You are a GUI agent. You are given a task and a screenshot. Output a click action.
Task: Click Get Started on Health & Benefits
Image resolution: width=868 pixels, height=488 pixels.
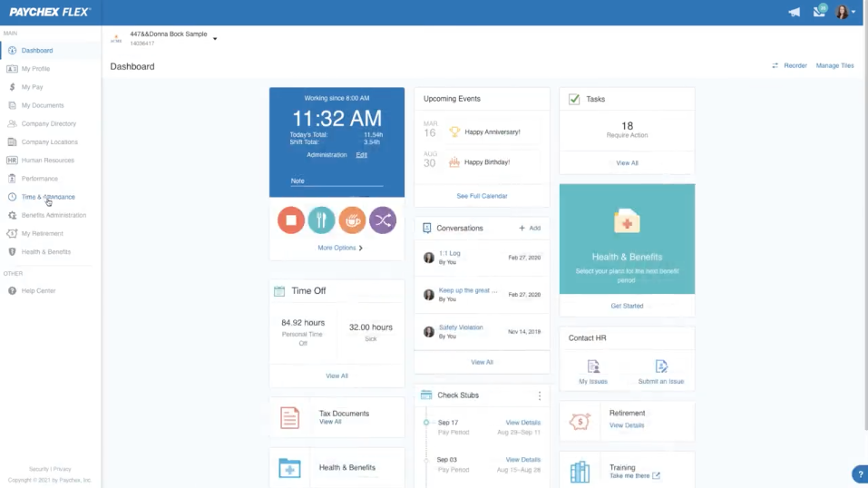pyautogui.click(x=627, y=306)
